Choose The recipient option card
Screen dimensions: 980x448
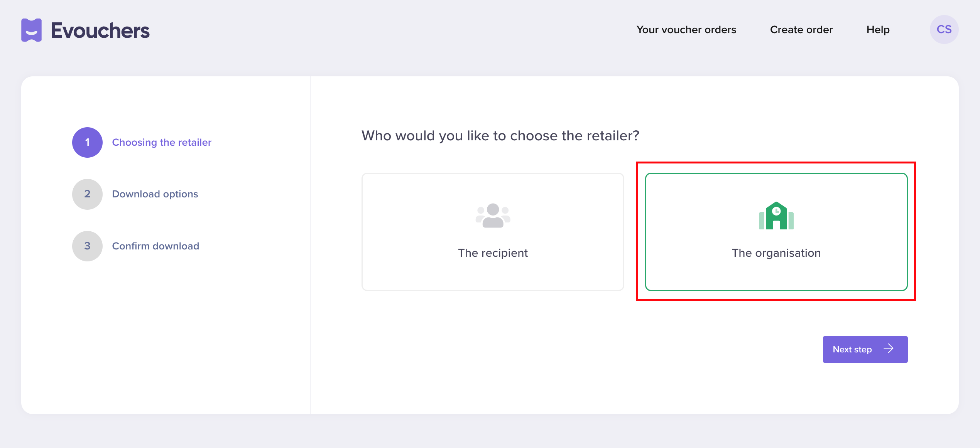(x=493, y=232)
